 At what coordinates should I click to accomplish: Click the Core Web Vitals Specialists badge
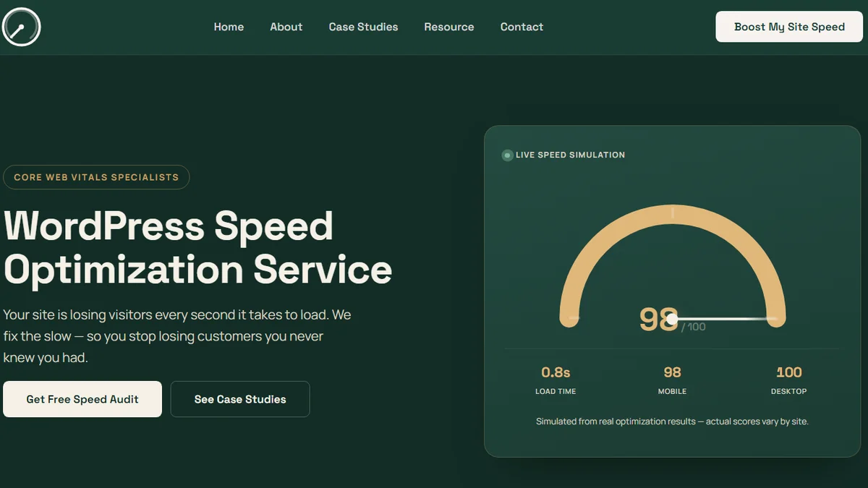click(x=96, y=177)
